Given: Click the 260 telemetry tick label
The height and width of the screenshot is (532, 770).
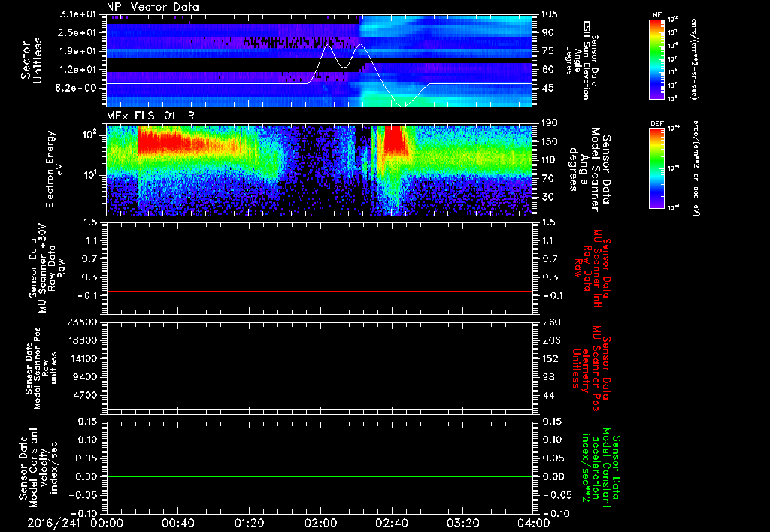Looking at the screenshot, I should tap(550, 322).
